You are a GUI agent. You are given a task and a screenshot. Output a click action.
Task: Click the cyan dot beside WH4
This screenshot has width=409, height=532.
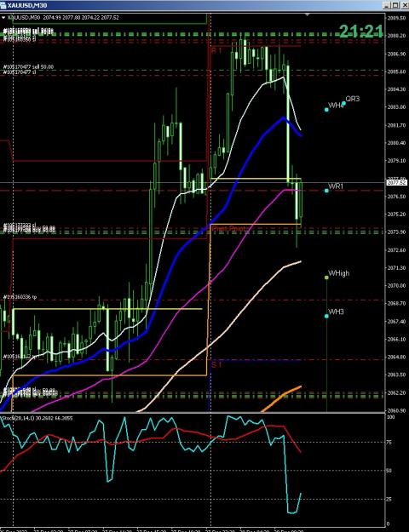click(326, 110)
